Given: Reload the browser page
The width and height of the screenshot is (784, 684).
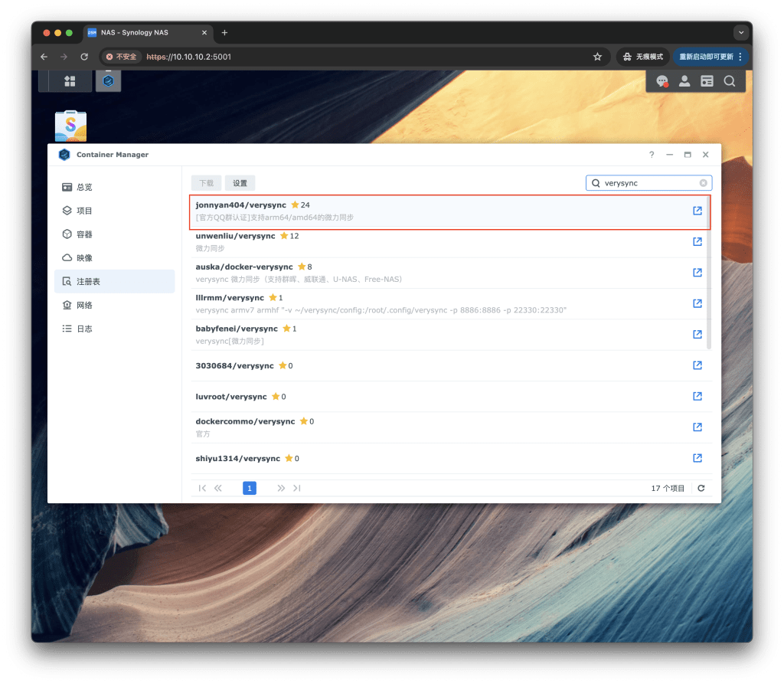Looking at the screenshot, I should coord(84,57).
